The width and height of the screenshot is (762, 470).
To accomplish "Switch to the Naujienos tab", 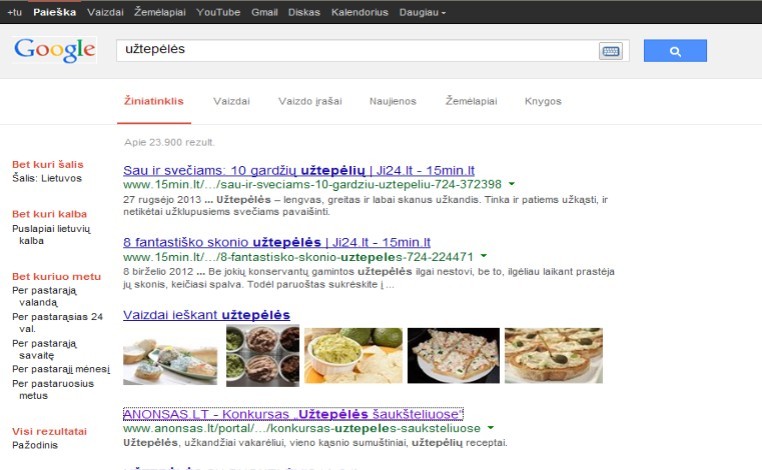I will click(393, 101).
